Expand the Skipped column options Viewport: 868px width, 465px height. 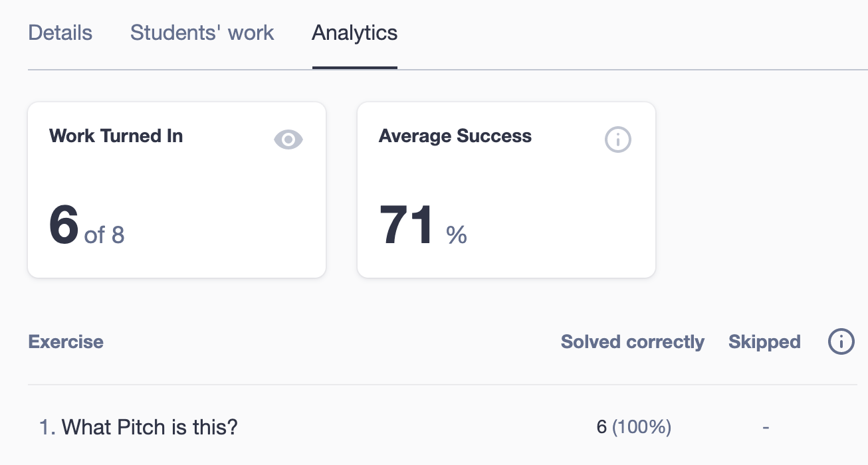764,341
